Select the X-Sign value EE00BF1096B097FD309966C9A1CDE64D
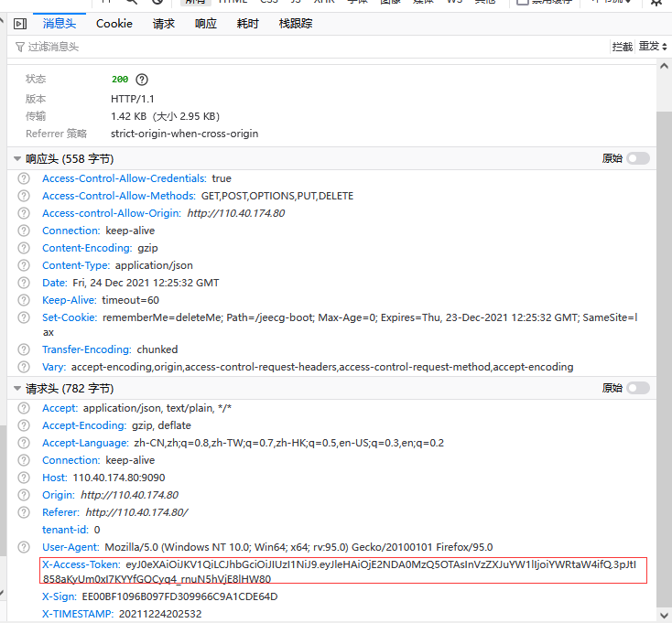This screenshot has height=623, width=672. tap(179, 596)
